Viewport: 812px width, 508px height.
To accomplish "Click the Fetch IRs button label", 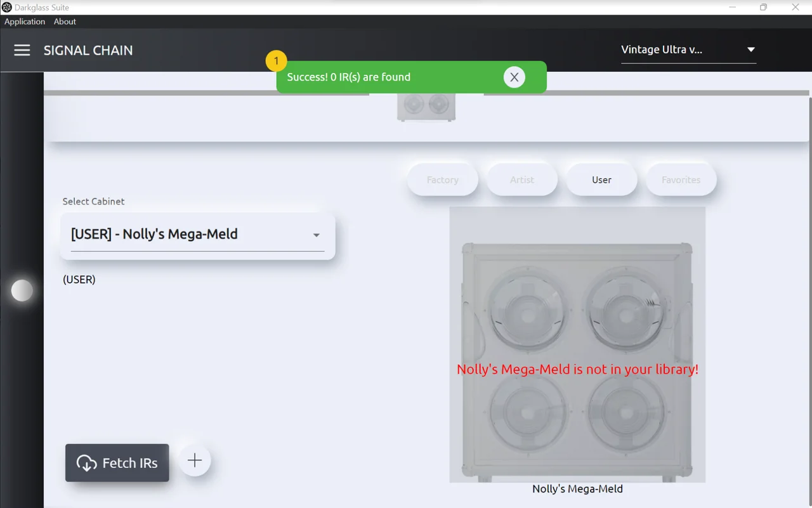I will tap(130, 463).
